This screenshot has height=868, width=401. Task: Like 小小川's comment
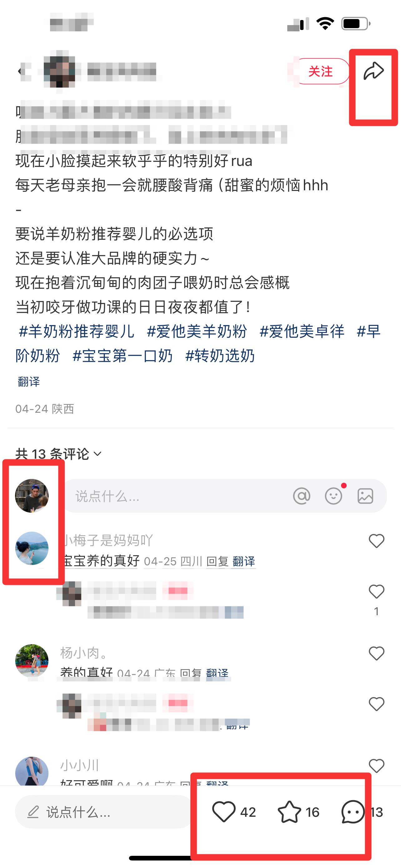376,766
